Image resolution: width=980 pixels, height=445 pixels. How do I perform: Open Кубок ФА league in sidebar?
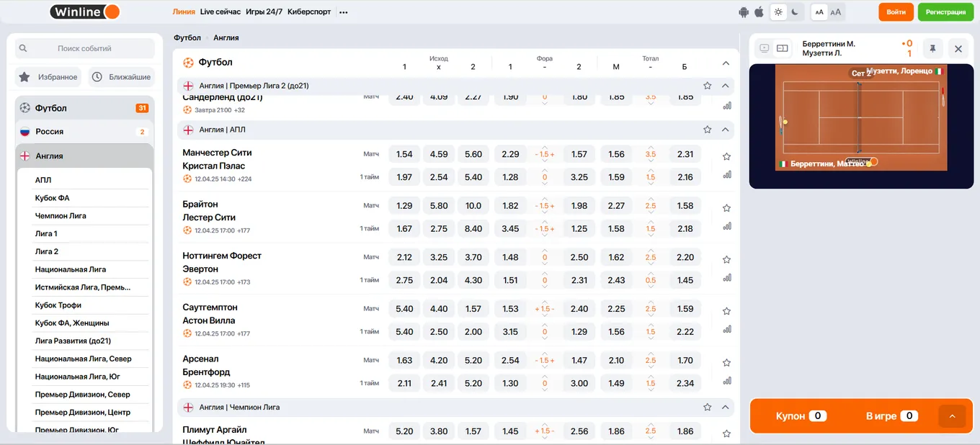(x=92, y=198)
